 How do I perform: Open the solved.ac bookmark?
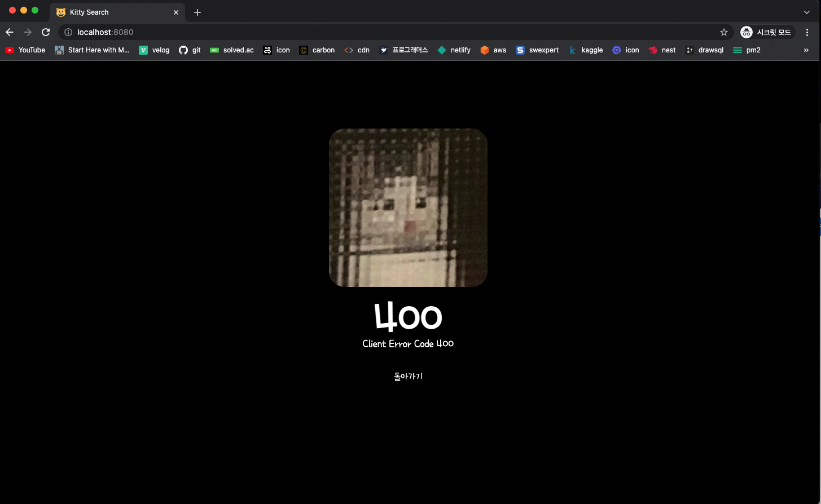click(231, 50)
